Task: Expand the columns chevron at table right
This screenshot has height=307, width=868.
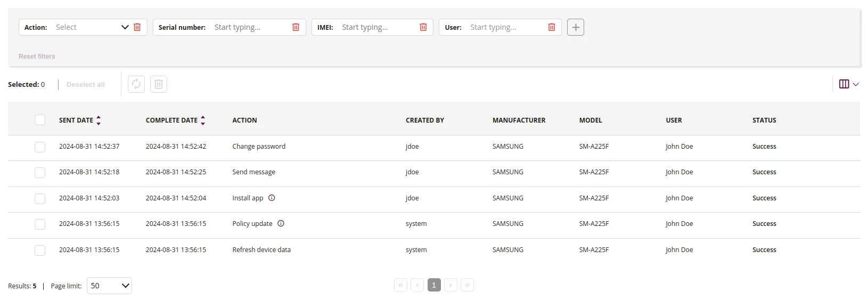Action: [x=856, y=84]
